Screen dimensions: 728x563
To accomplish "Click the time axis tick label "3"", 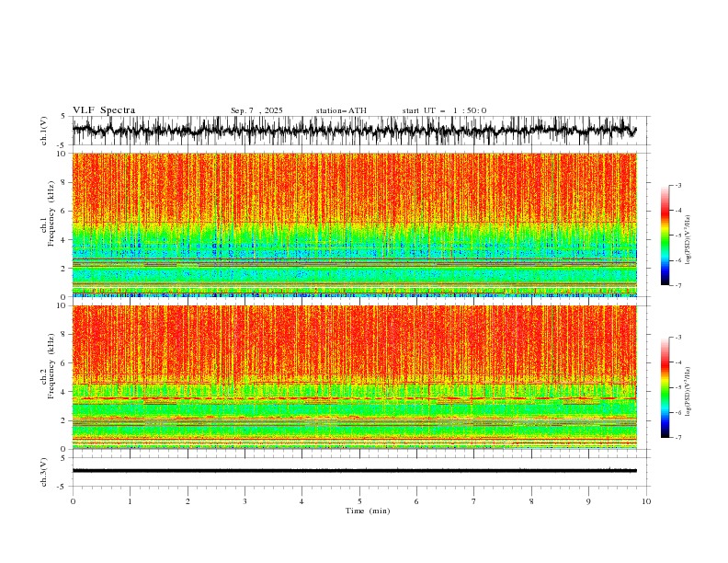I will [245, 501].
